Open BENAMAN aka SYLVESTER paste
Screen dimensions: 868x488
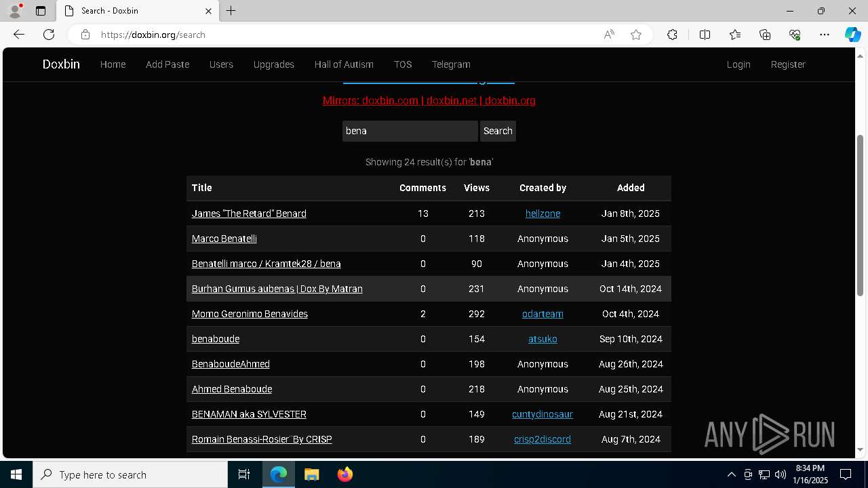coord(249,414)
